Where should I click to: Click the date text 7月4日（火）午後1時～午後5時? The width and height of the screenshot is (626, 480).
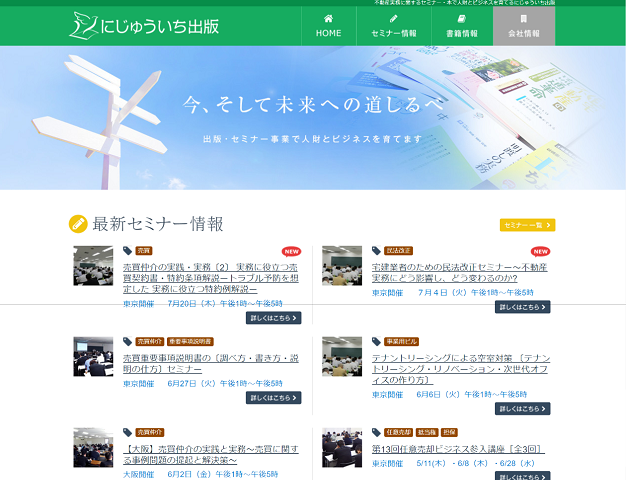pos(475,293)
